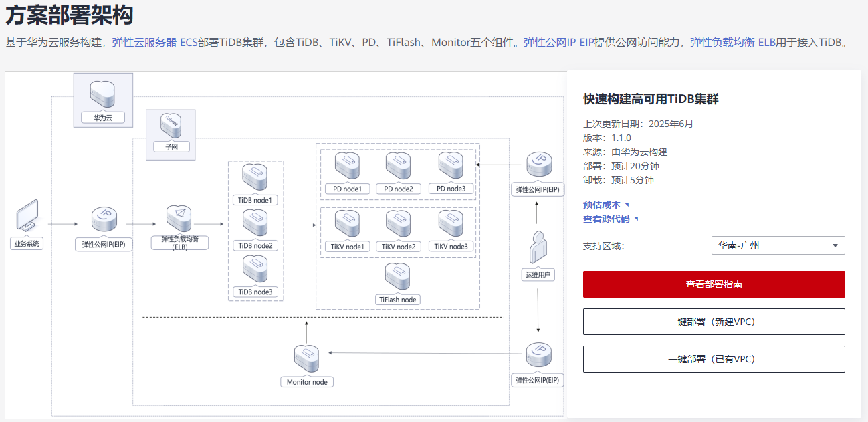Click 一键部署（新建VPC）button

click(x=714, y=322)
